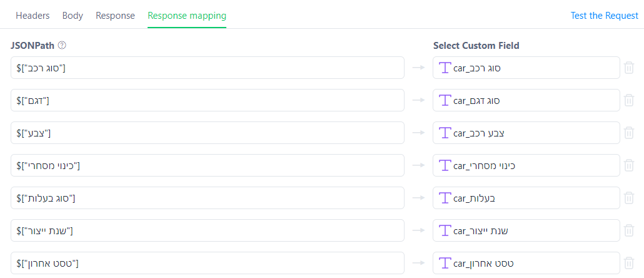Select the Response mapping tab
644x278 pixels.
pos(187,16)
